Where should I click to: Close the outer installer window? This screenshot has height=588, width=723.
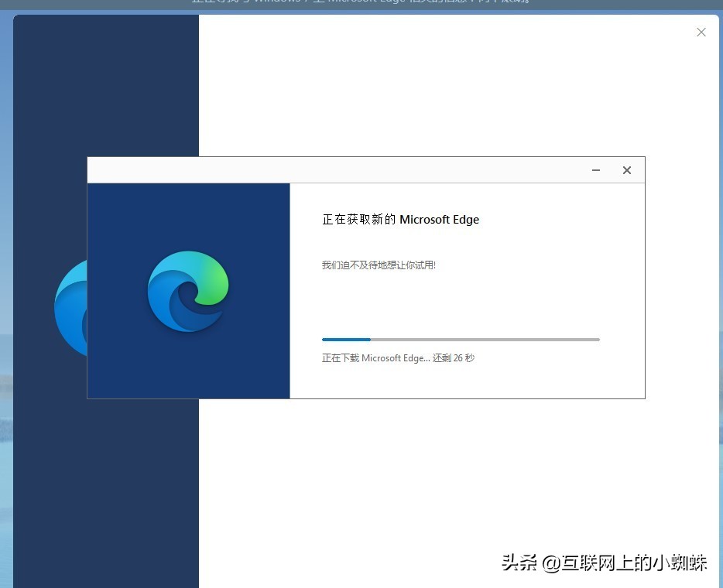[701, 32]
